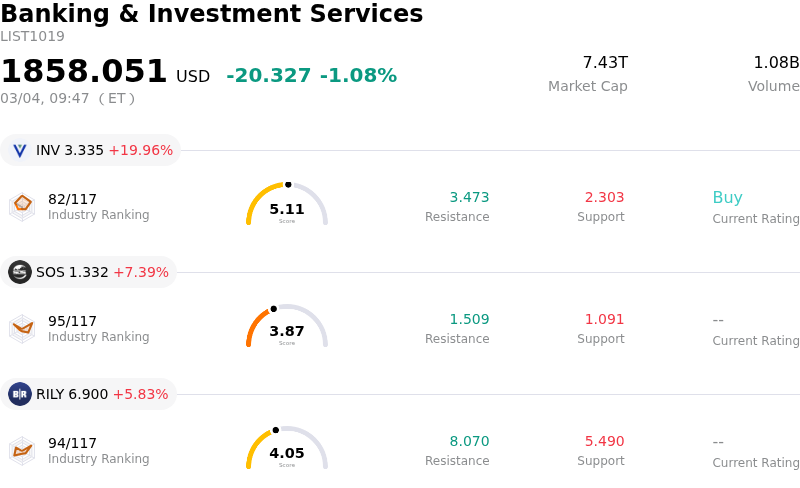
Task: Click the INV 5.11 score gauge
Action: (287, 205)
